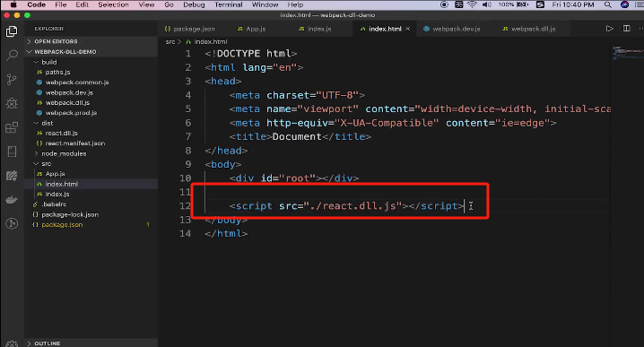
Task: Click the Split Editor icon
Action: click(626, 29)
